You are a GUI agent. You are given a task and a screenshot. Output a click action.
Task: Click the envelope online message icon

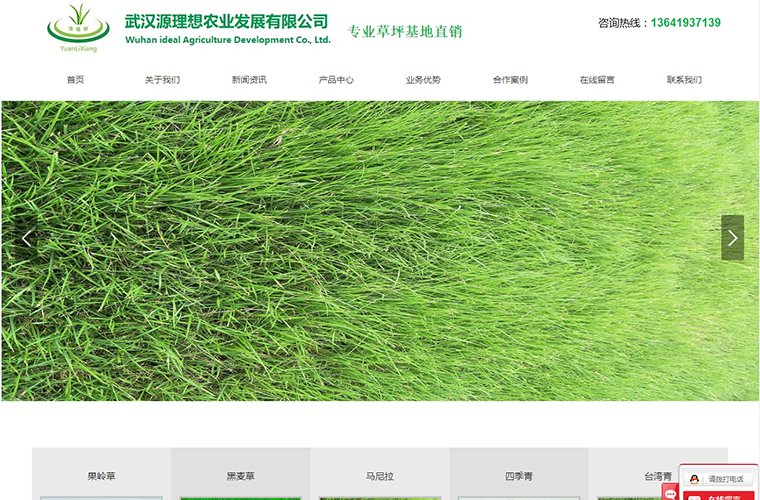[x=694, y=497]
